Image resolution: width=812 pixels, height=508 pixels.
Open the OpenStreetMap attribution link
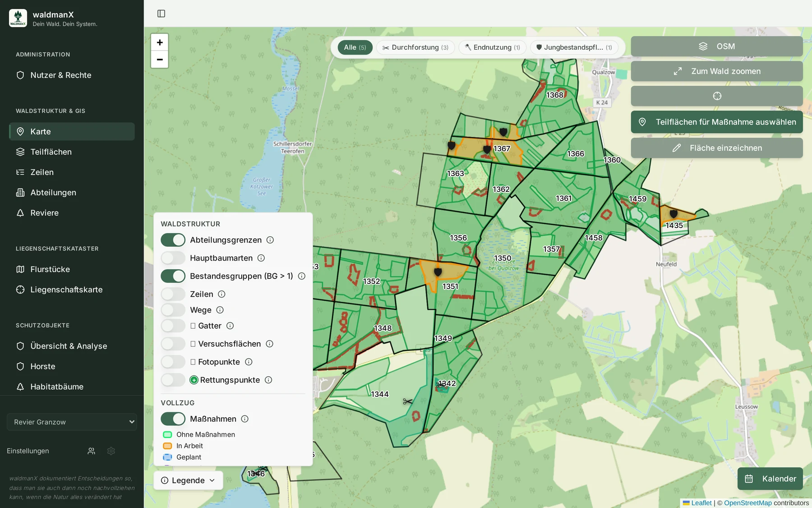coord(748,503)
